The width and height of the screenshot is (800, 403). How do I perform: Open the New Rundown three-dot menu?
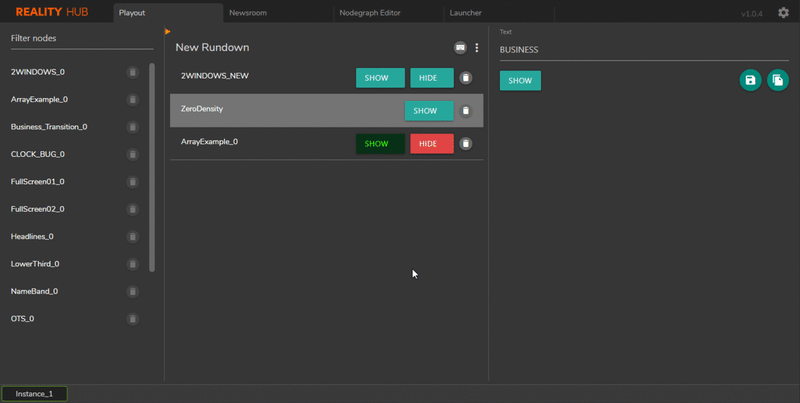(x=477, y=47)
